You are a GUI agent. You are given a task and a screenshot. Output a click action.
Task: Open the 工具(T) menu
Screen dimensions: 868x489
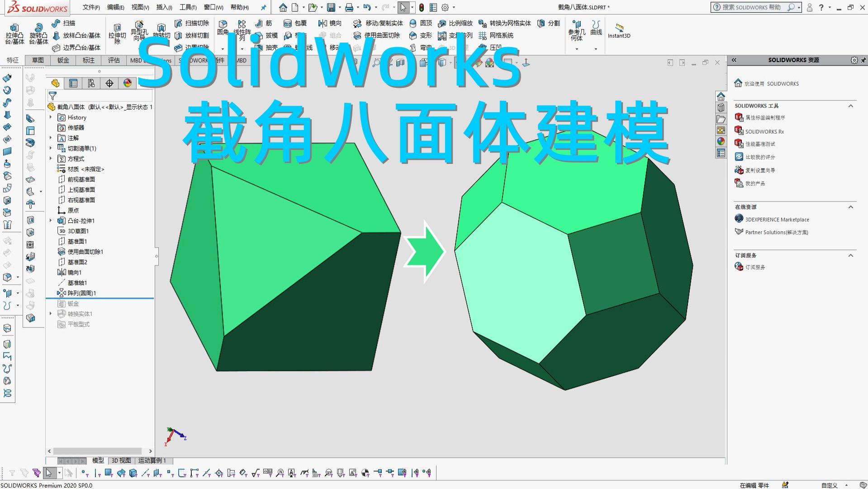[188, 7]
